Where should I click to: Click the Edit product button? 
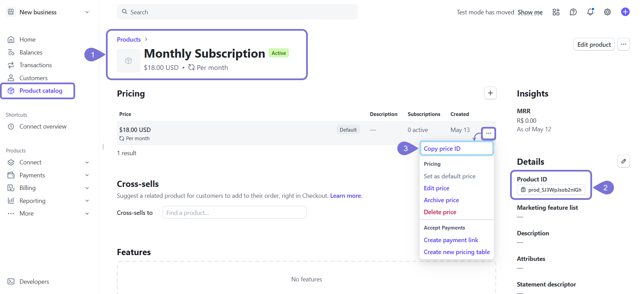tap(594, 45)
